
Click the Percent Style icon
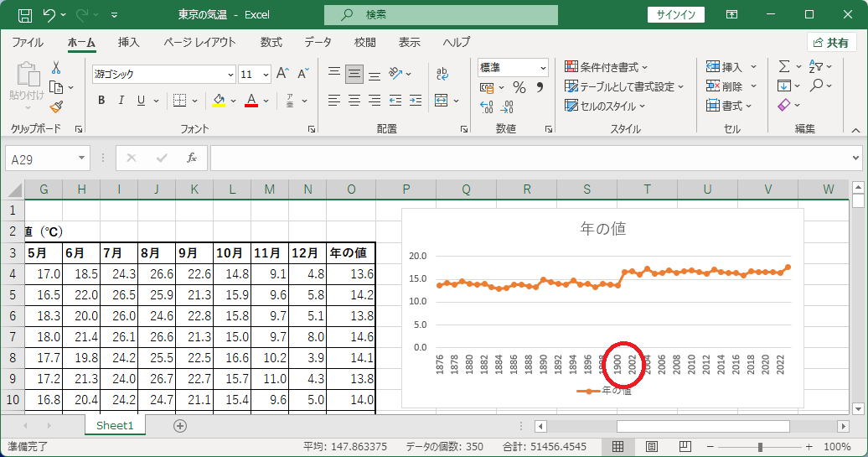pos(519,87)
